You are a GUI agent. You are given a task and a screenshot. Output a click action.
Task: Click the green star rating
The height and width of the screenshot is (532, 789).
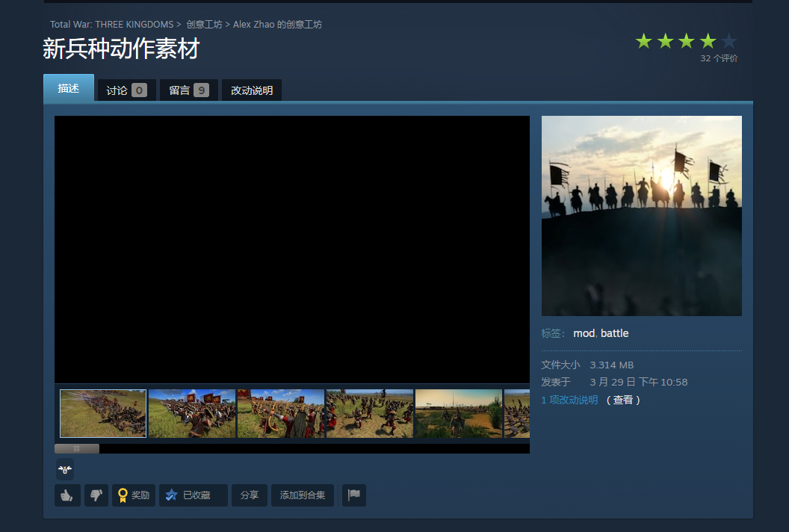pos(687,41)
